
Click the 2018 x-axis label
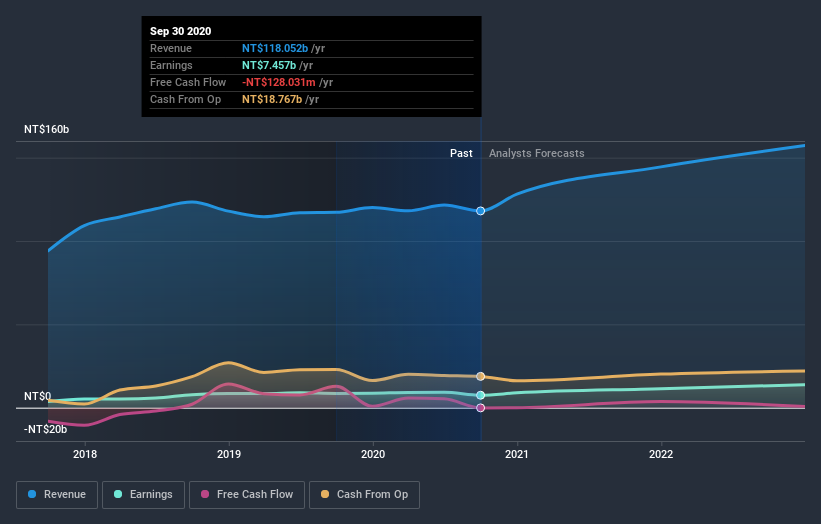(x=85, y=454)
